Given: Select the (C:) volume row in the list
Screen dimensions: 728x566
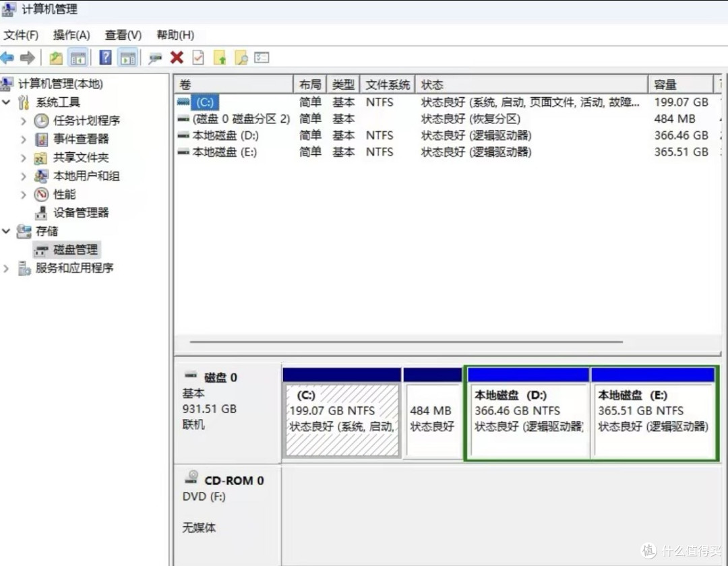Looking at the screenshot, I should pyautogui.click(x=448, y=102).
